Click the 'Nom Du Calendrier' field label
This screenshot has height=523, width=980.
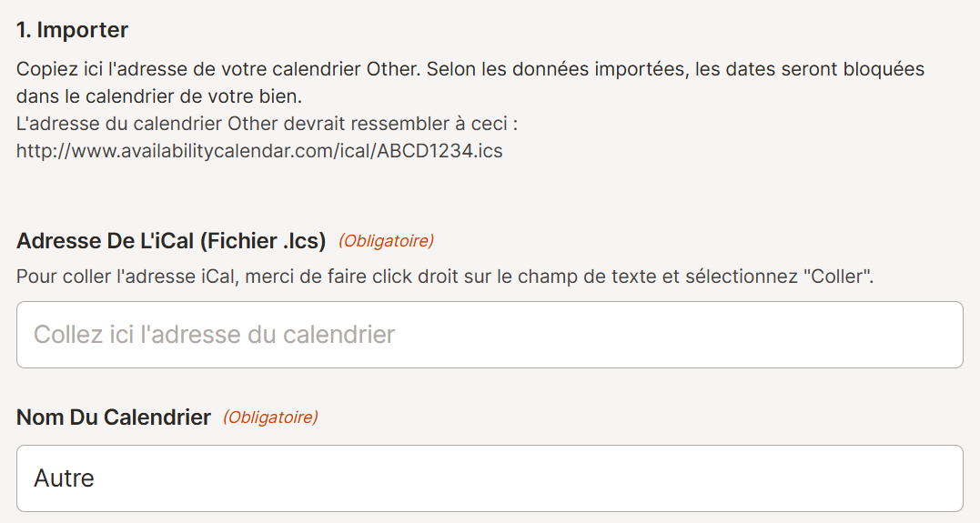[x=114, y=417]
